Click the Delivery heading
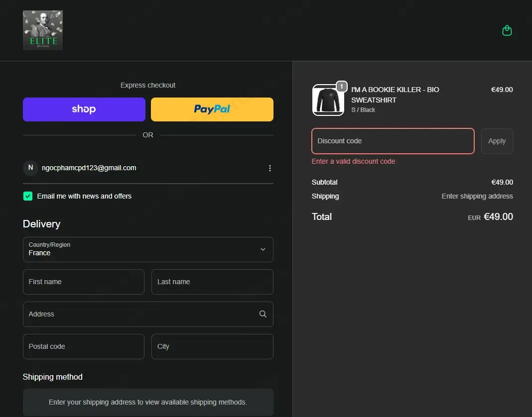Screen dimensions: 532x417 tap(41, 224)
